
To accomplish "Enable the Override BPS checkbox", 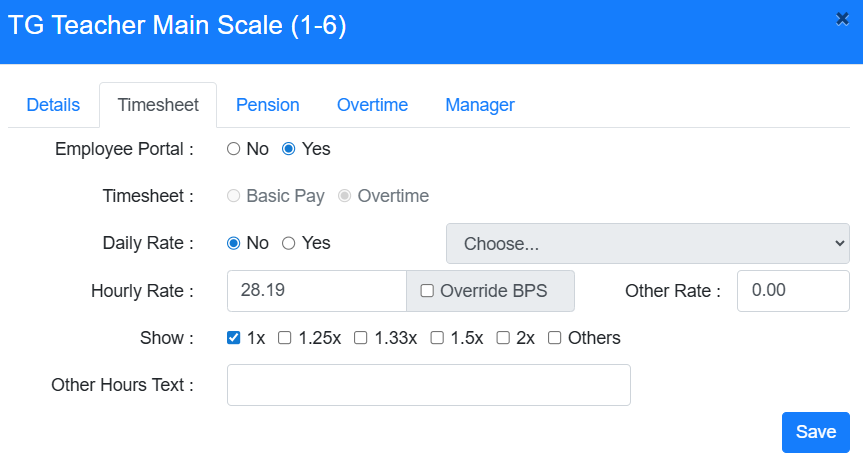I will coord(427,291).
